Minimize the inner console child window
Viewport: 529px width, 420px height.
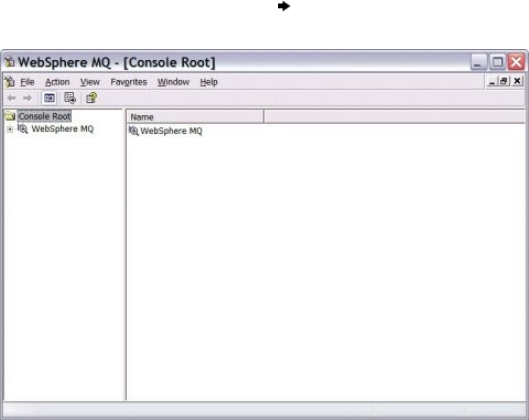(492, 81)
